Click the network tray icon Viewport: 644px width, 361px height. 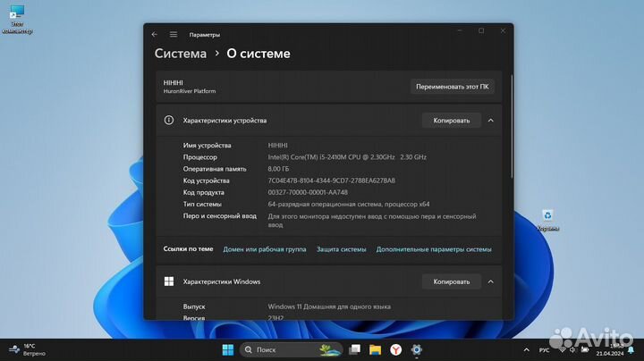(563, 350)
